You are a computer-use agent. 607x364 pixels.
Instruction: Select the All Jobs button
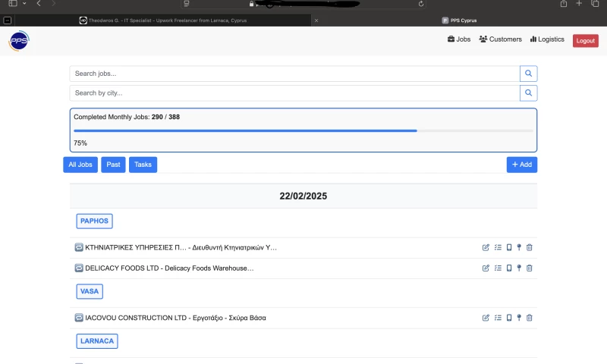tap(80, 165)
